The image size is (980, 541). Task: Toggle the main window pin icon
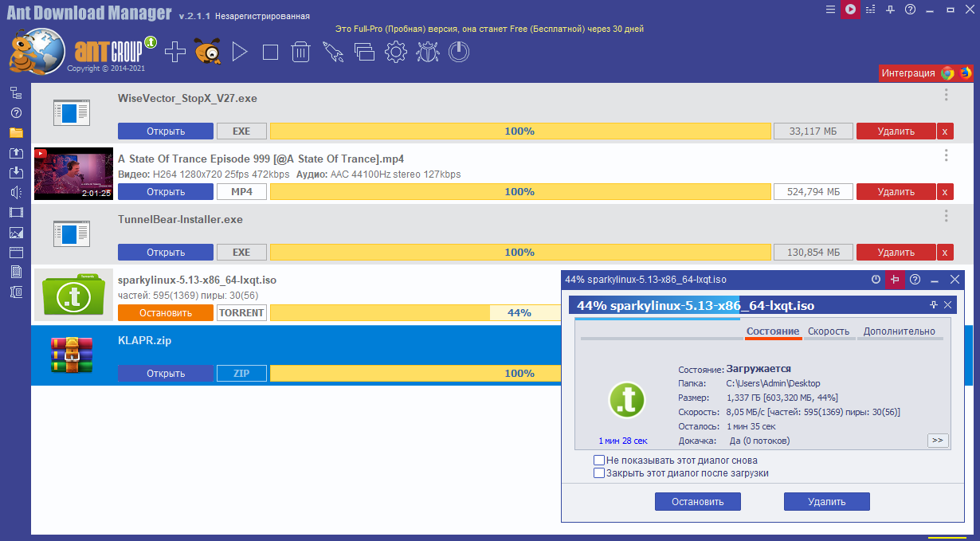pyautogui.click(x=890, y=10)
